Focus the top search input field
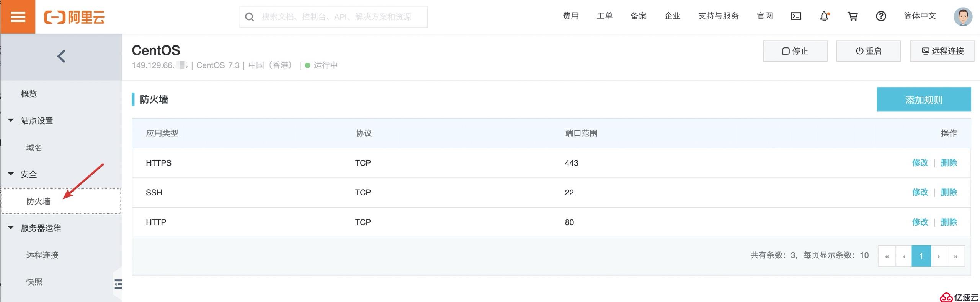The image size is (980, 302). (333, 17)
